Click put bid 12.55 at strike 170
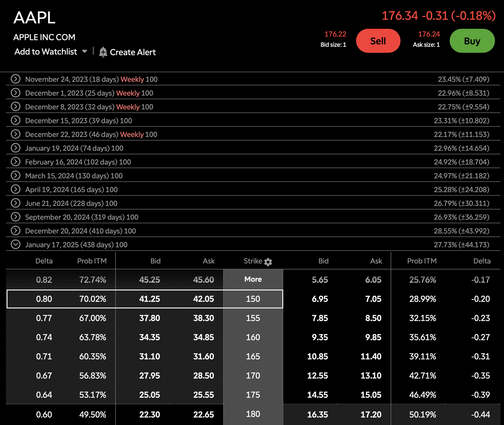 coord(317,376)
